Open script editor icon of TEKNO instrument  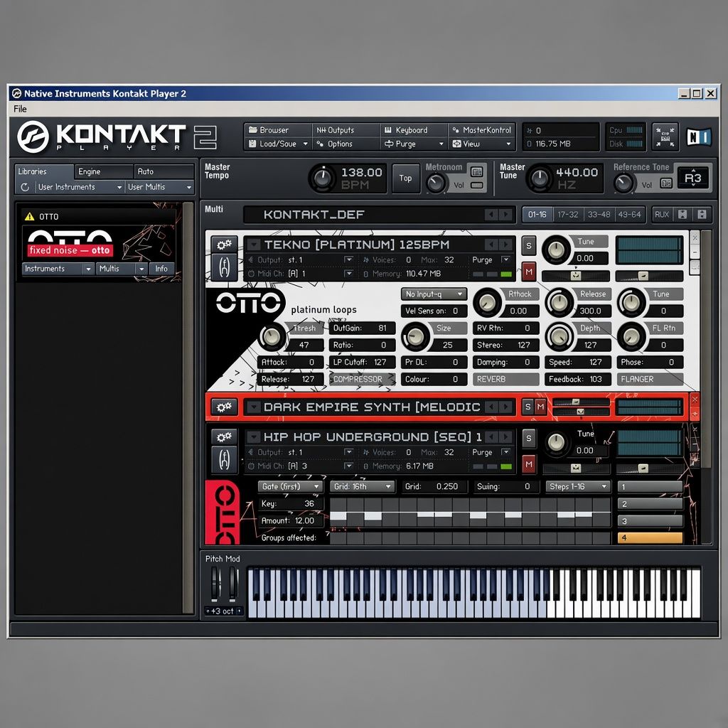point(224,267)
